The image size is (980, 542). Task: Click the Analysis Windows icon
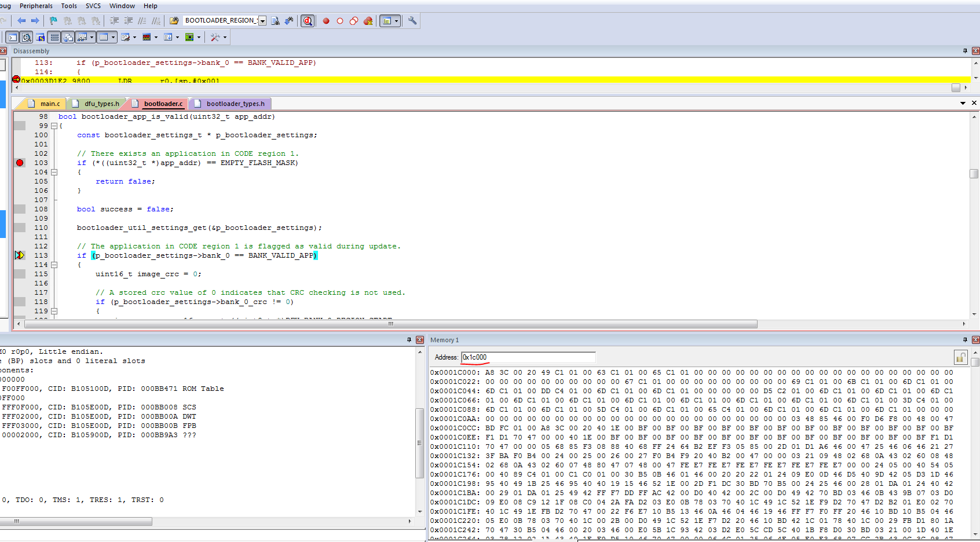147,37
